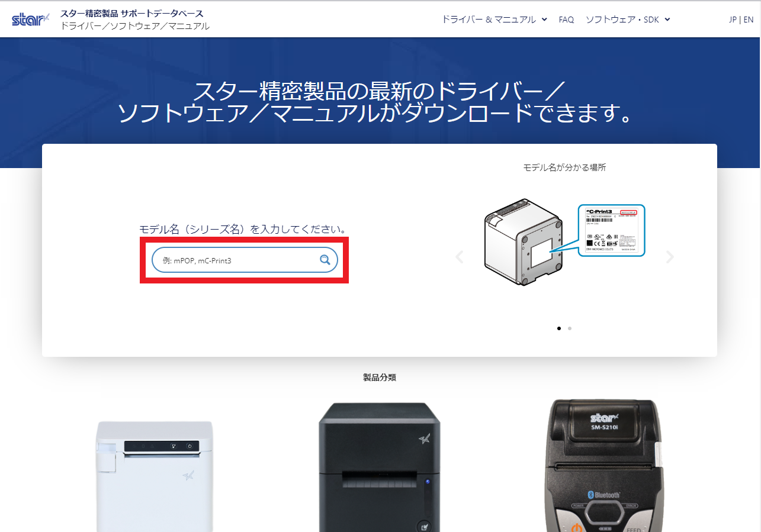Click the 製品分類 section heading
761x532 pixels.
(380, 377)
